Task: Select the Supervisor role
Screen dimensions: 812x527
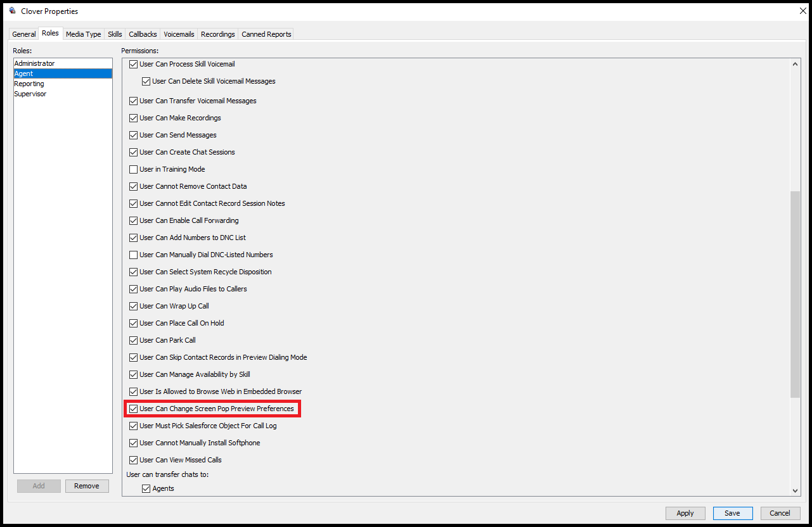Action: [x=30, y=94]
